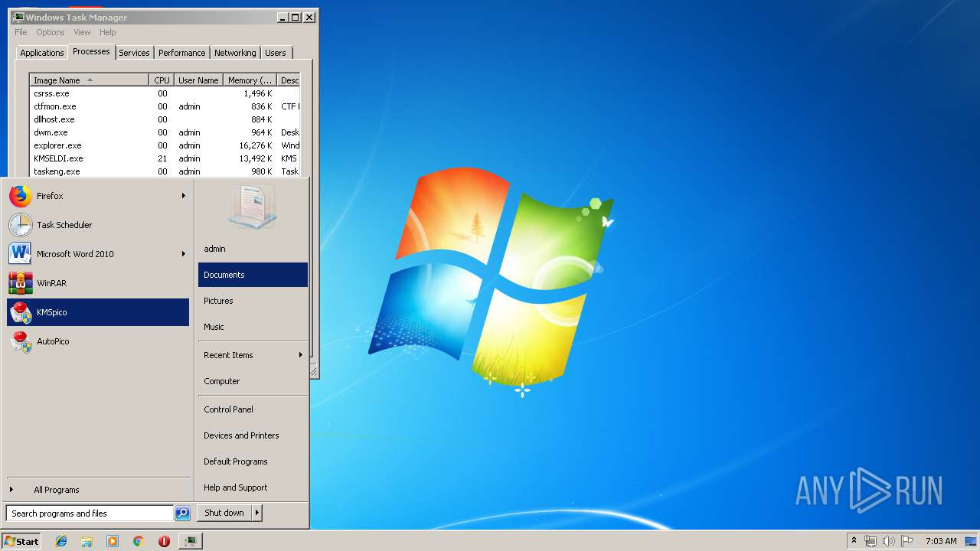Image resolution: width=980 pixels, height=551 pixels.
Task: Sort processes by Image Name column
Action: click(x=89, y=80)
